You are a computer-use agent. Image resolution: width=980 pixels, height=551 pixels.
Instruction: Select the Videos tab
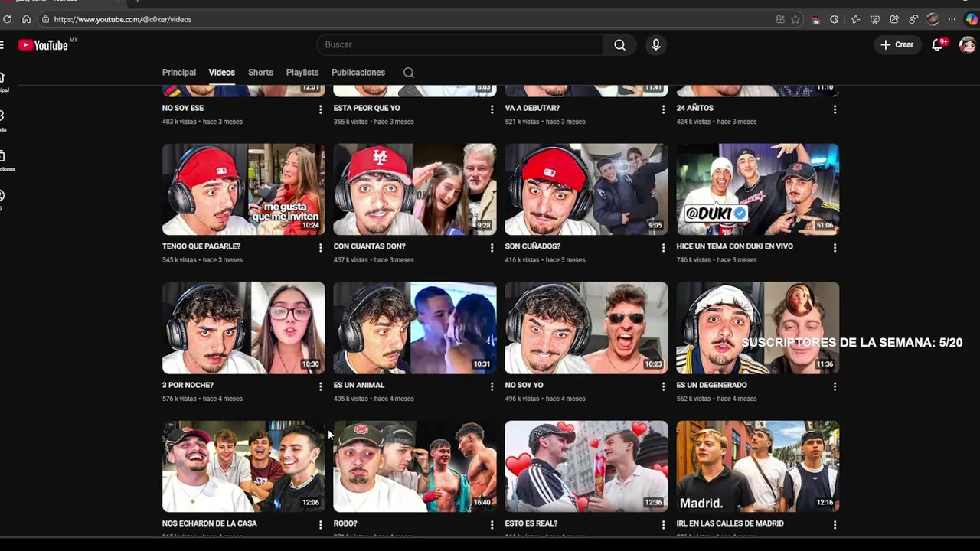pyautogui.click(x=222, y=73)
